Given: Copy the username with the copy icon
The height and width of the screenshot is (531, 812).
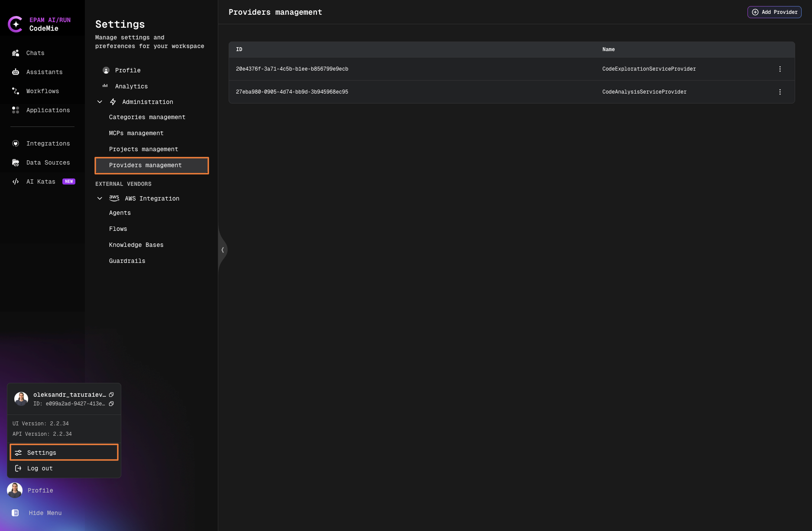Looking at the screenshot, I should (111, 395).
